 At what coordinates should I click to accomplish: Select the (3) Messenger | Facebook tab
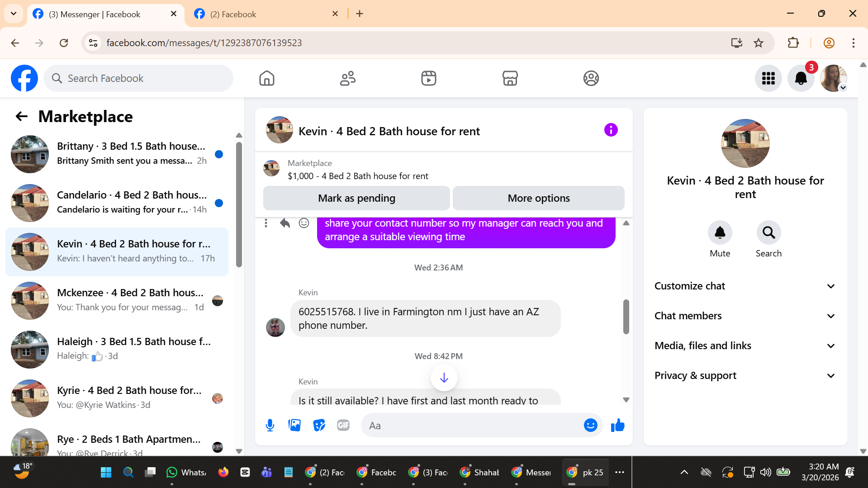[x=106, y=14]
